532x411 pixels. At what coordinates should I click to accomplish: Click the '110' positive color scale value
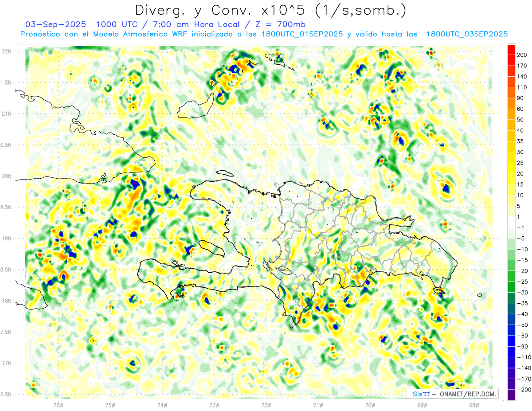[523, 87]
